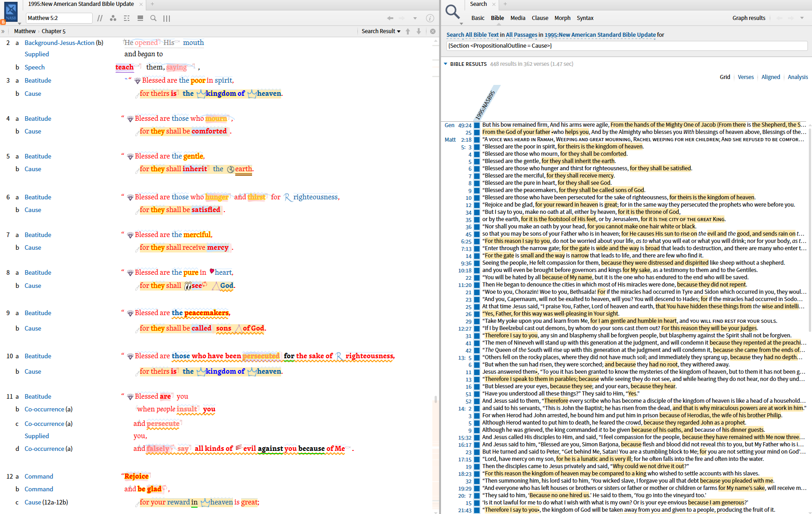The width and height of the screenshot is (812, 514).
Task: Select the Bible search tab
Action: point(497,18)
